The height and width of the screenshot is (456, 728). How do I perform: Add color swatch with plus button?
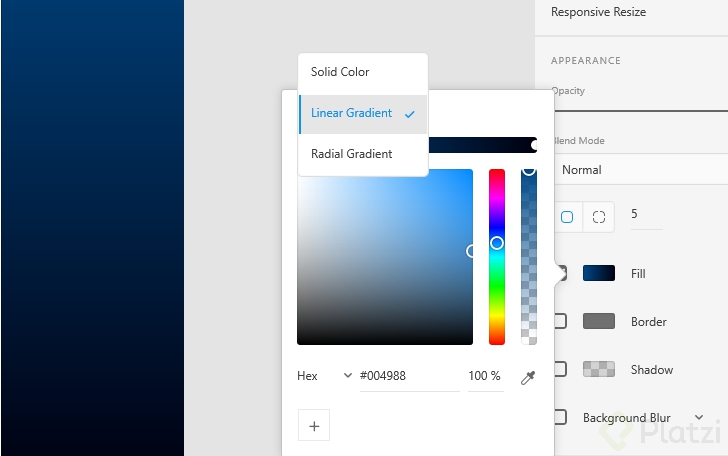coord(314,425)
